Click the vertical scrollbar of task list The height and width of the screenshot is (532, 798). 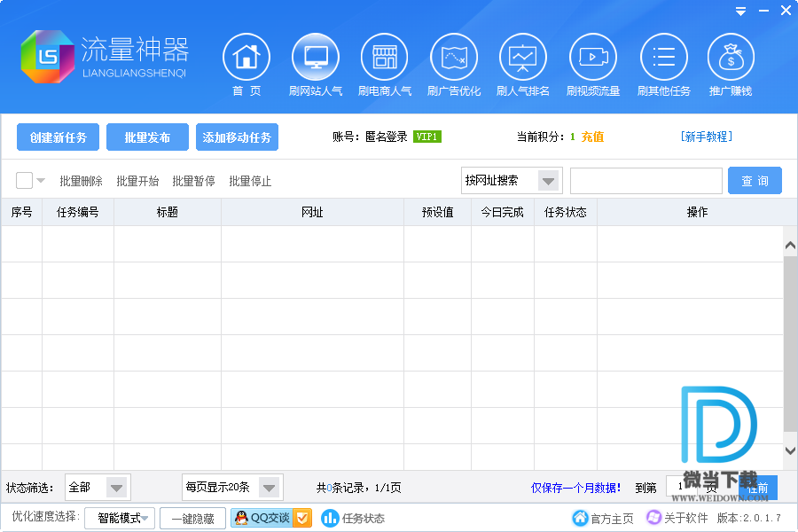tap(790, 346)
